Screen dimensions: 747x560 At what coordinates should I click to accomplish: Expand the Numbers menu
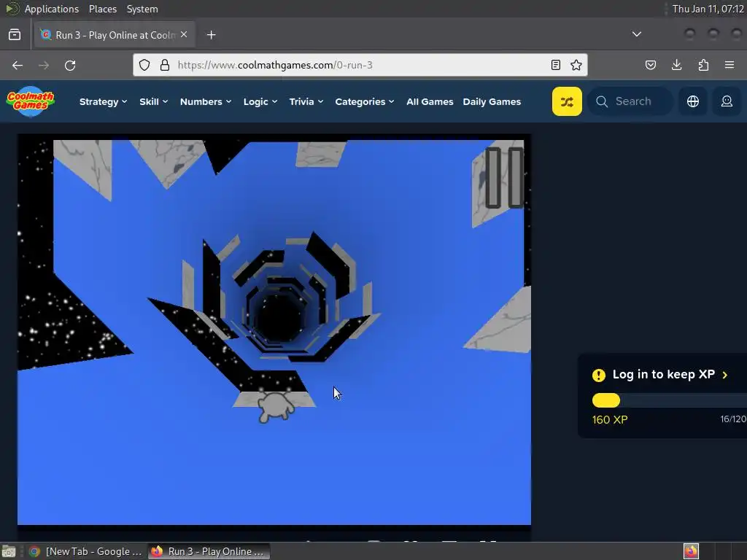(205, 101)
